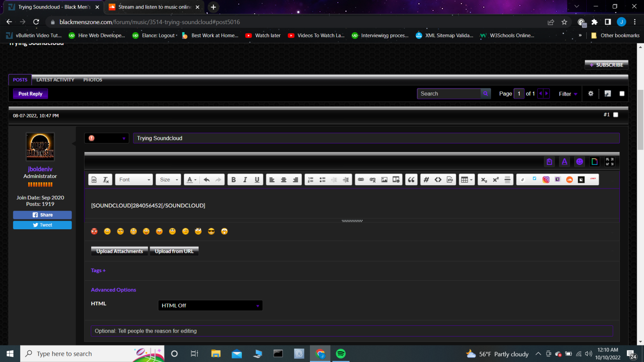This screenshot has width=644, height=362.
Task: Switch to the Latest Activity tab
Action: click(55, 80)
